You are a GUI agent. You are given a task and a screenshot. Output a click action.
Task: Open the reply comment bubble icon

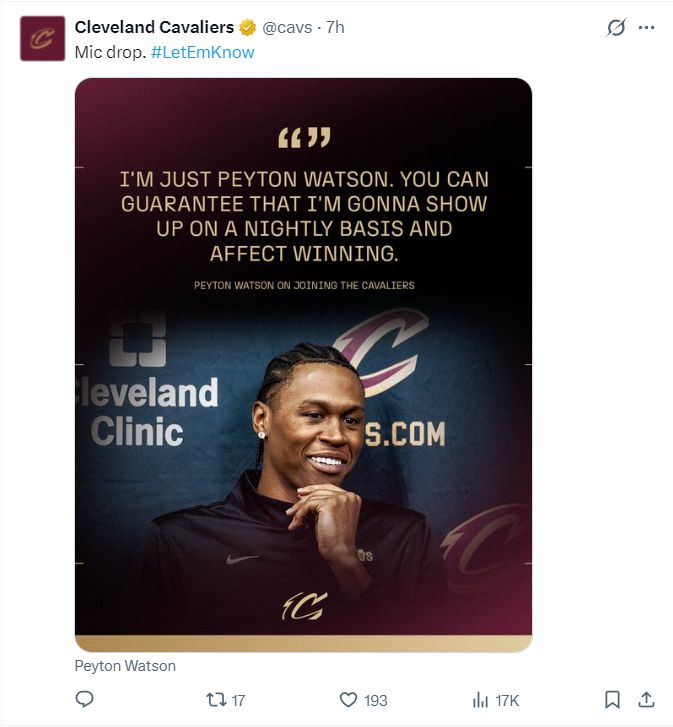84,699
